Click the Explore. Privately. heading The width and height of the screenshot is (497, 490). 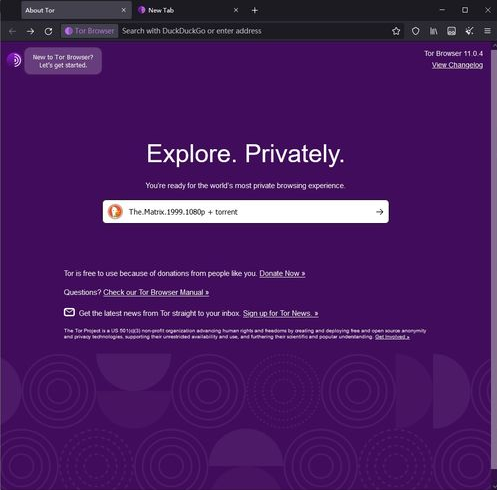pos(245,154)
